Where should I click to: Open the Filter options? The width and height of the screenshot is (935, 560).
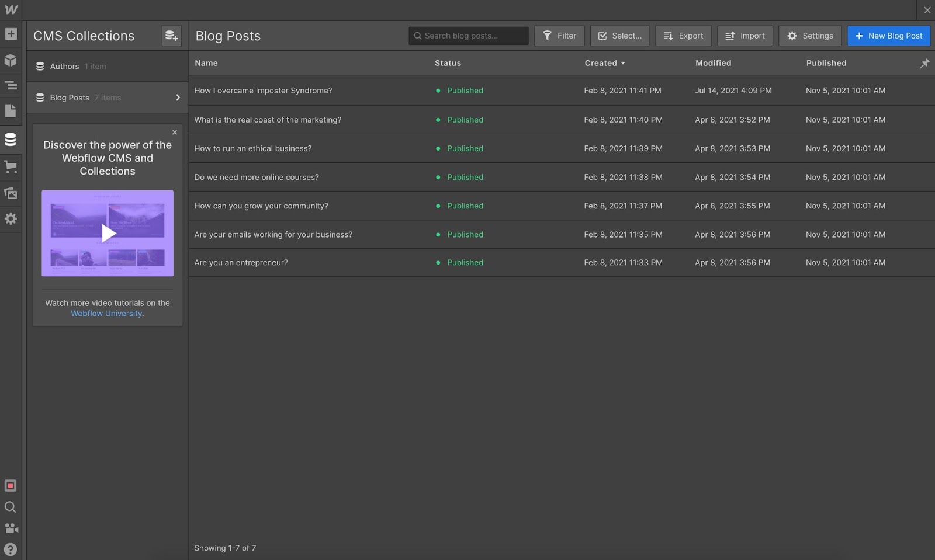click(559, 36)
